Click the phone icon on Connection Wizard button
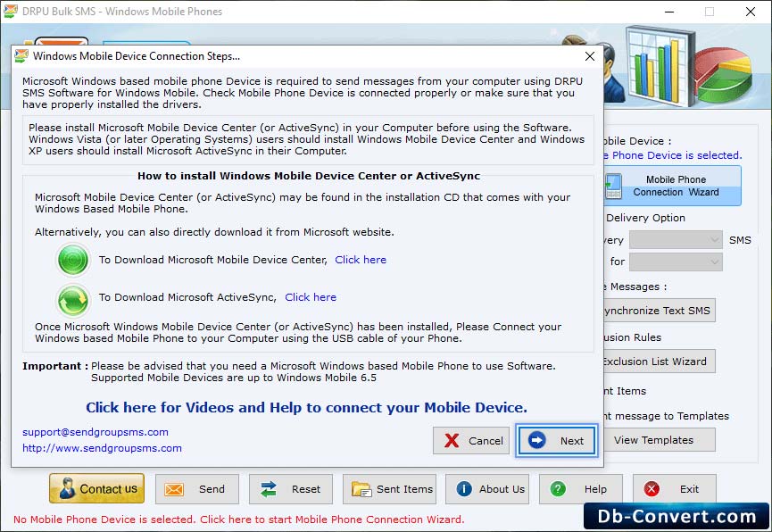The height and width of the screenshot is (532, 772). [613, 187]
